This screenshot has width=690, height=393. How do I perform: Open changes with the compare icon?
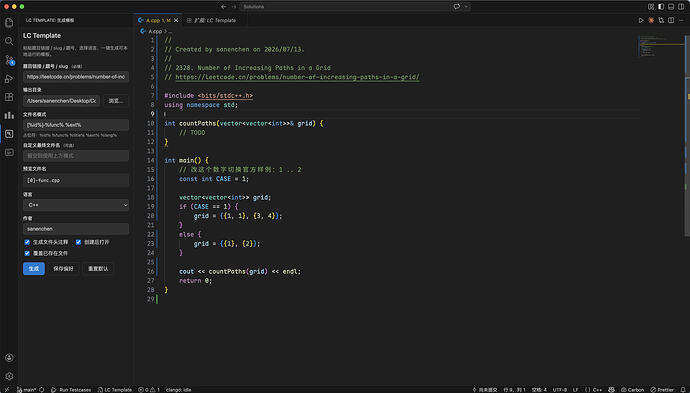click(661, 20)
